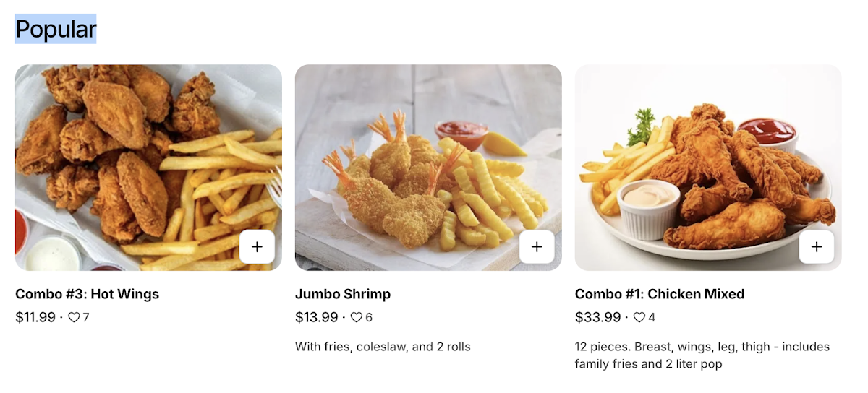Open the Combo #1: Chicken Mixed title
Screen dimensions: 868x393
[x=660, y=294]
